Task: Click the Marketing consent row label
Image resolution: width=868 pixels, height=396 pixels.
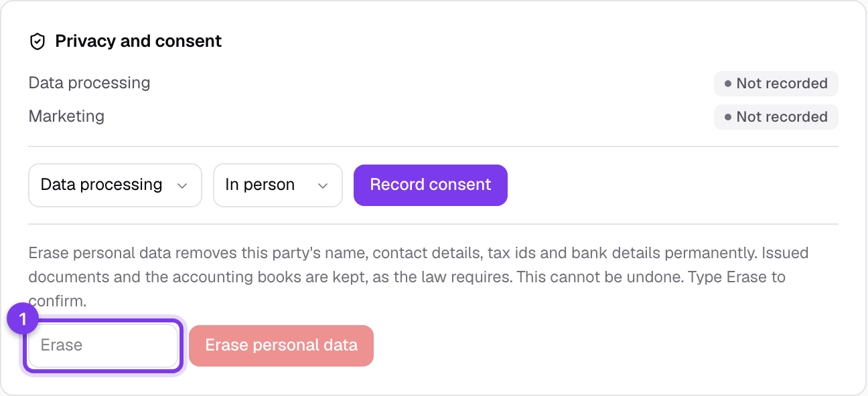Action: [66, 116]
